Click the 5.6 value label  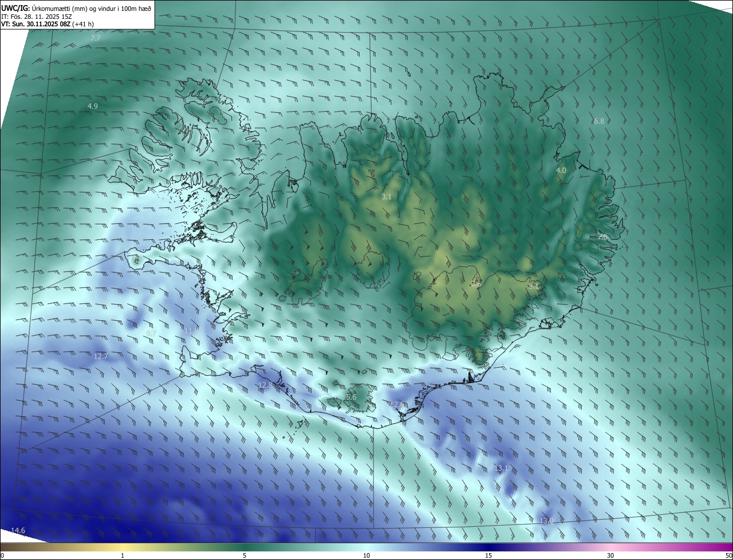(351, 397)
